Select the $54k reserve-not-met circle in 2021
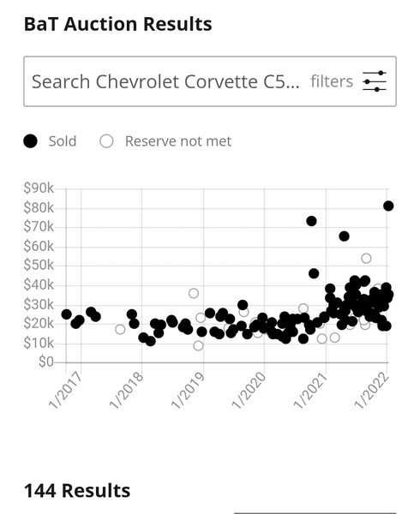 click(x=366, y=259)
